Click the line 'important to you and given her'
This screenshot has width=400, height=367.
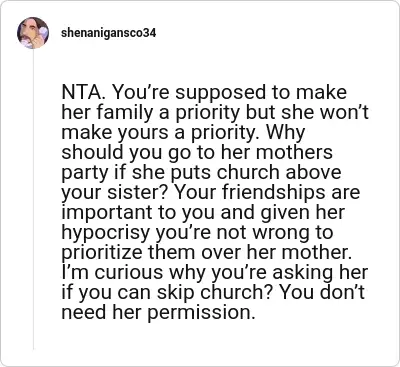(x=203, y=213)
